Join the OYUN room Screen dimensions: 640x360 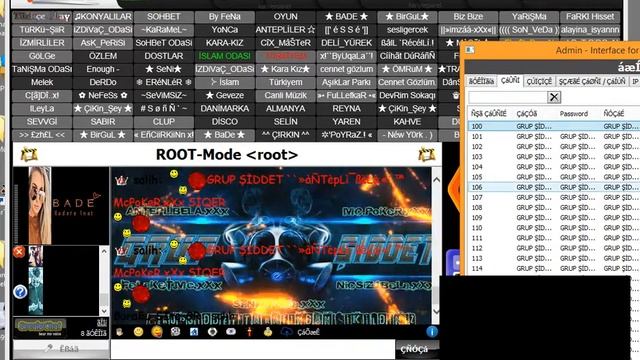point(286,17)
